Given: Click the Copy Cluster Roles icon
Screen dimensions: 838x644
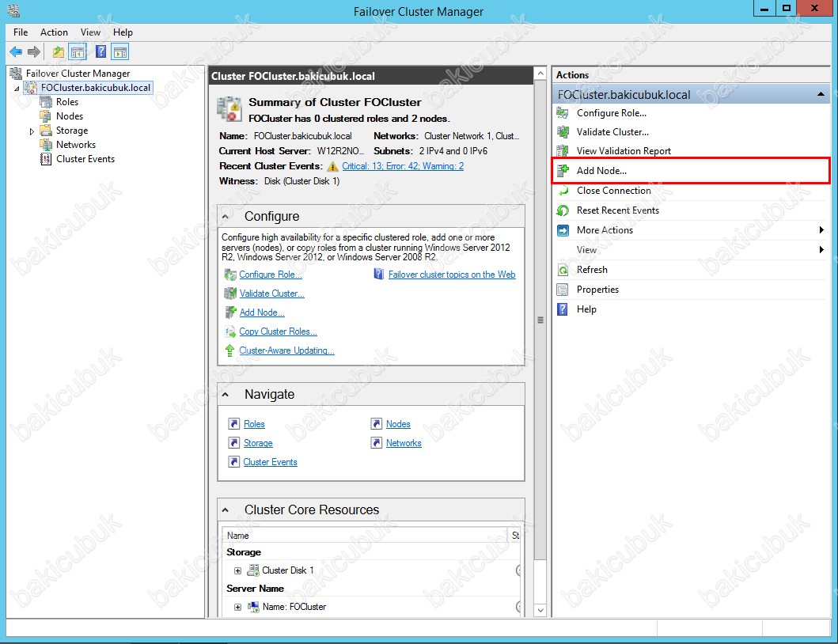Looking at the screenshot, I should [229, 331].
